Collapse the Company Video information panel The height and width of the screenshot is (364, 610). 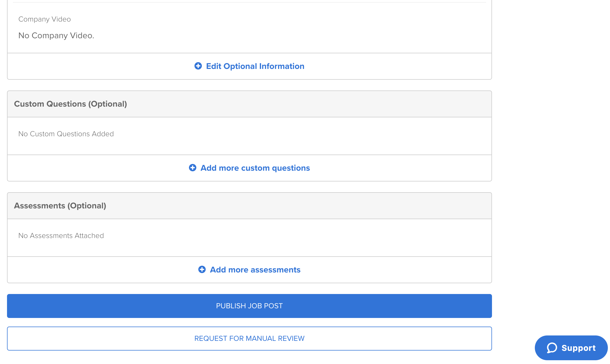tap(44, 19)
